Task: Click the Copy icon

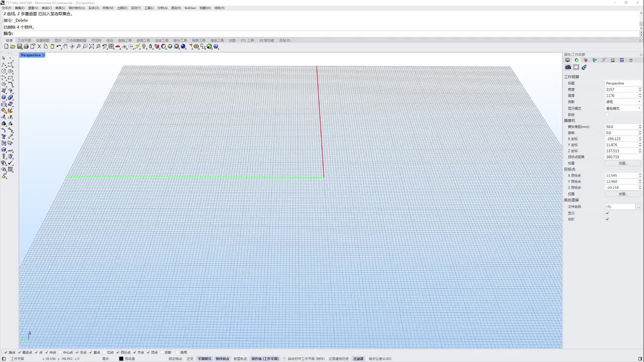Action: tap(46, 46)
